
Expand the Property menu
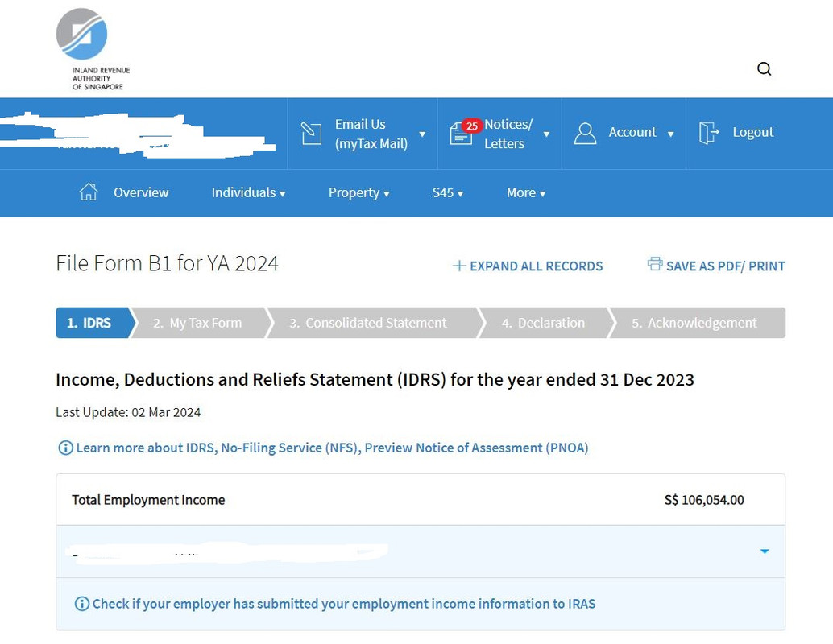click(359, 192)
